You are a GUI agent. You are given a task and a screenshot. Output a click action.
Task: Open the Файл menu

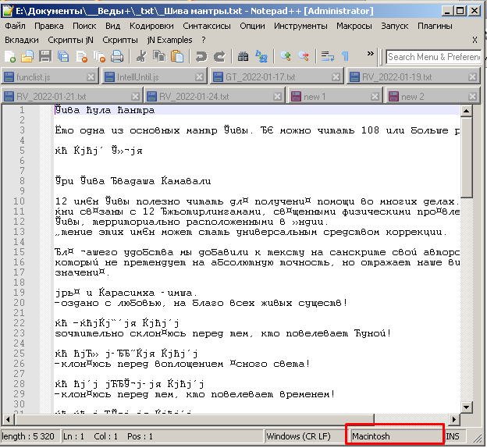[x=15, y=26]
